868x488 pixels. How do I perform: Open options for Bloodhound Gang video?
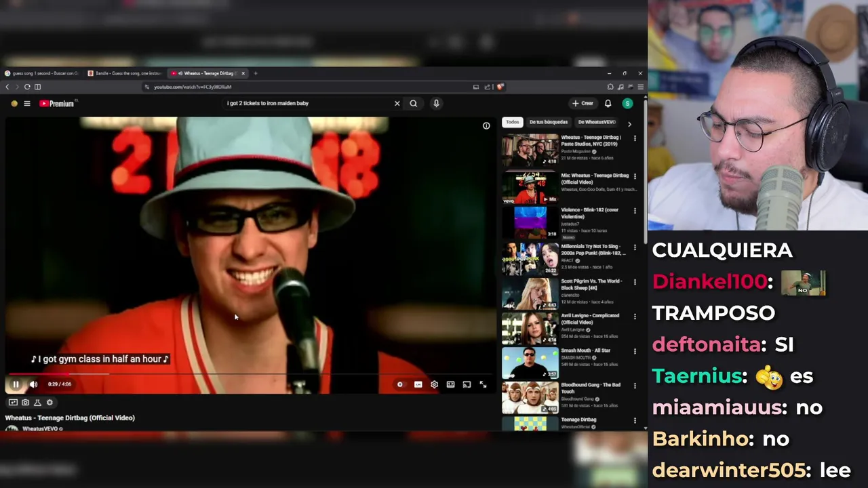click(635, 386)
